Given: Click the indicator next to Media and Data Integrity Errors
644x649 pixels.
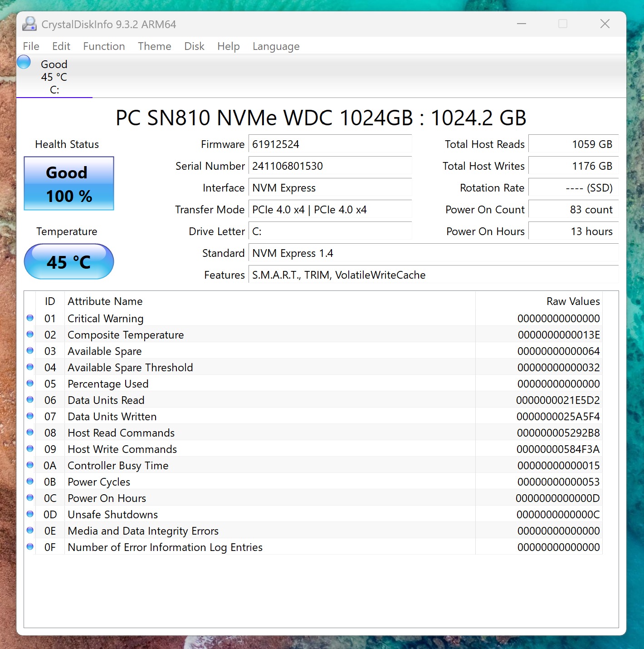Looking at the screenshot, I should click(x=30, y=530).
